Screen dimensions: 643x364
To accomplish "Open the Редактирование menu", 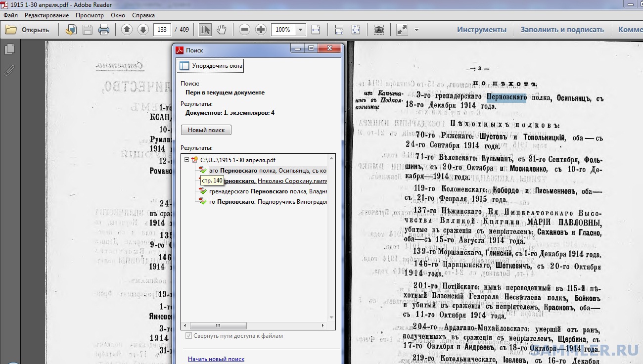I will 46,15.
